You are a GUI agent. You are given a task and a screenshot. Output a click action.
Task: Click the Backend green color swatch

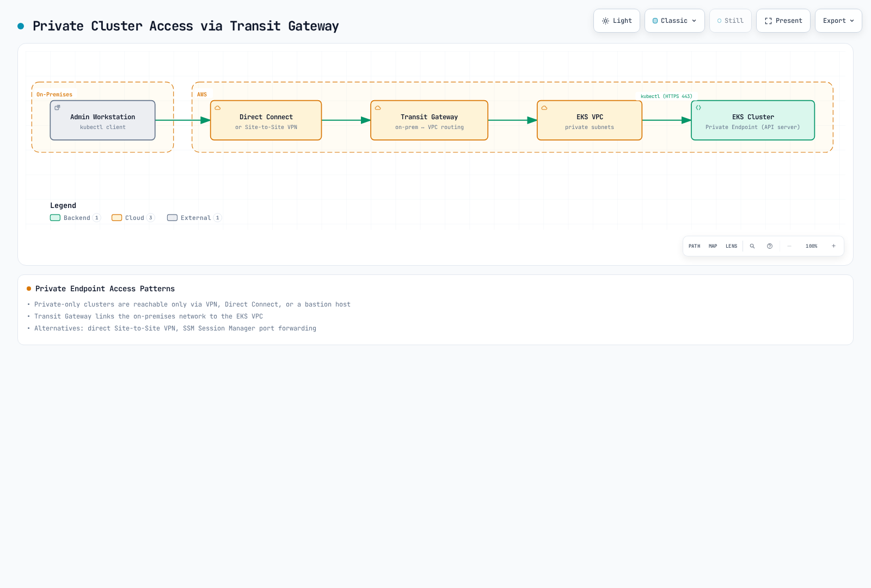pos(55,218)
